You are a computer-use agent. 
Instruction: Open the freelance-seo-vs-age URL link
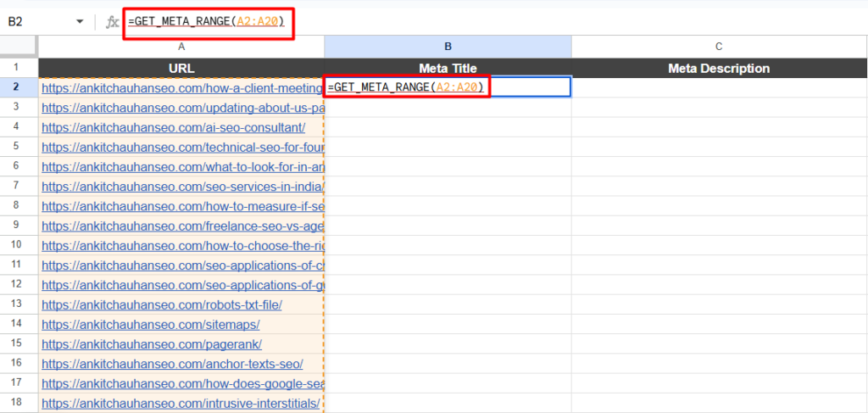click(x=183, y=226)
